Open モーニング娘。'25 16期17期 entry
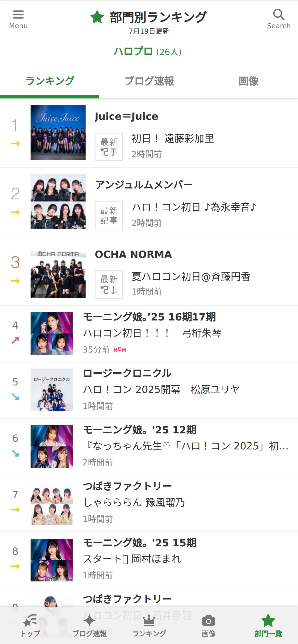The height and width of the screenshot is (644, 298). coord(150,317)
